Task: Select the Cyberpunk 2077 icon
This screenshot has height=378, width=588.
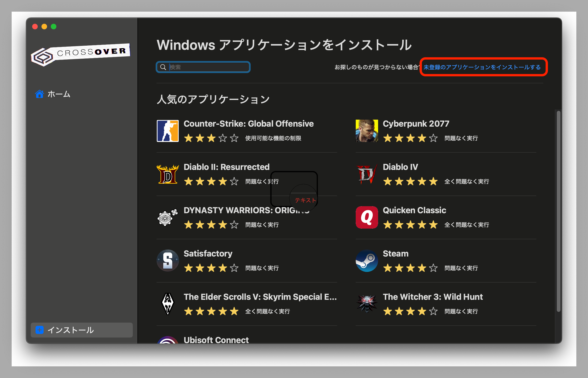Action: [x=366, y=131]
